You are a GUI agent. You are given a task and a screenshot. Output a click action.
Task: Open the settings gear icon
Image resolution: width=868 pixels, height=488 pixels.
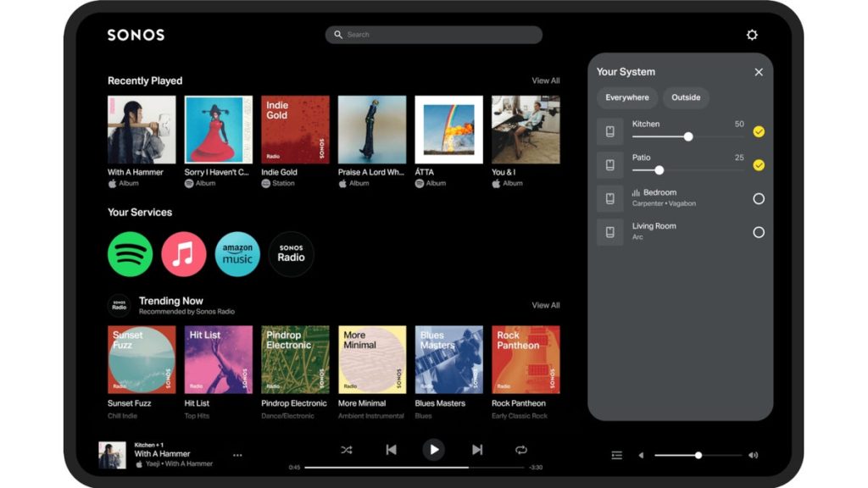(x=752, y=35)
